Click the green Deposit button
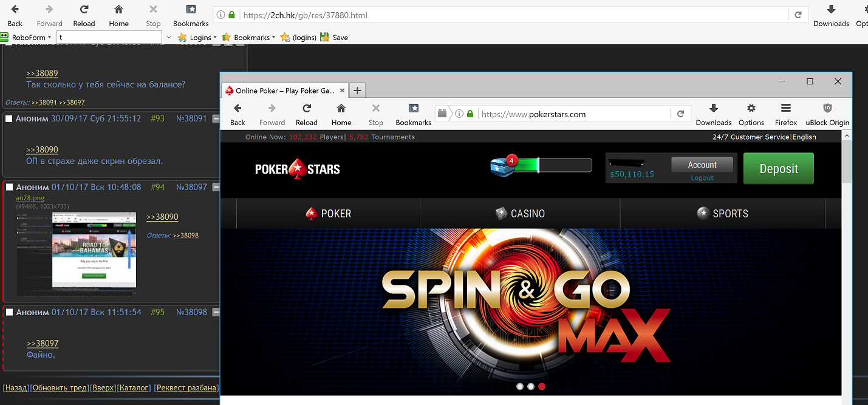This screenshot has width=868, height=405. tap(779, 168)
